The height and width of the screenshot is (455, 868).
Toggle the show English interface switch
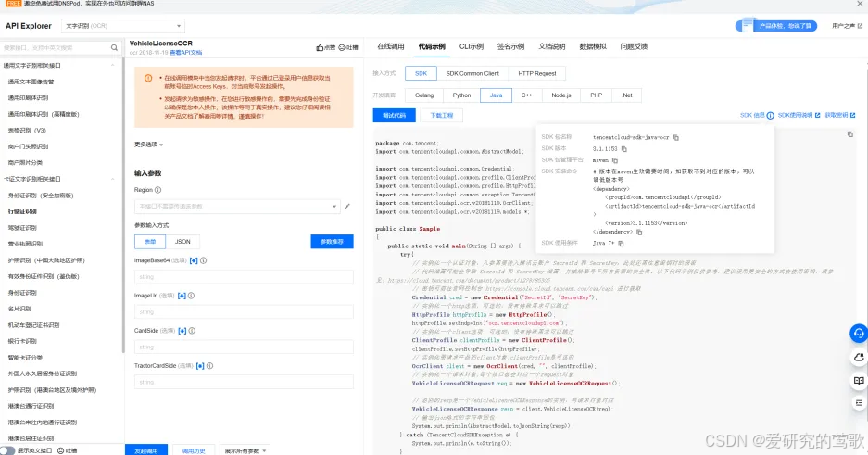(7, 450)
